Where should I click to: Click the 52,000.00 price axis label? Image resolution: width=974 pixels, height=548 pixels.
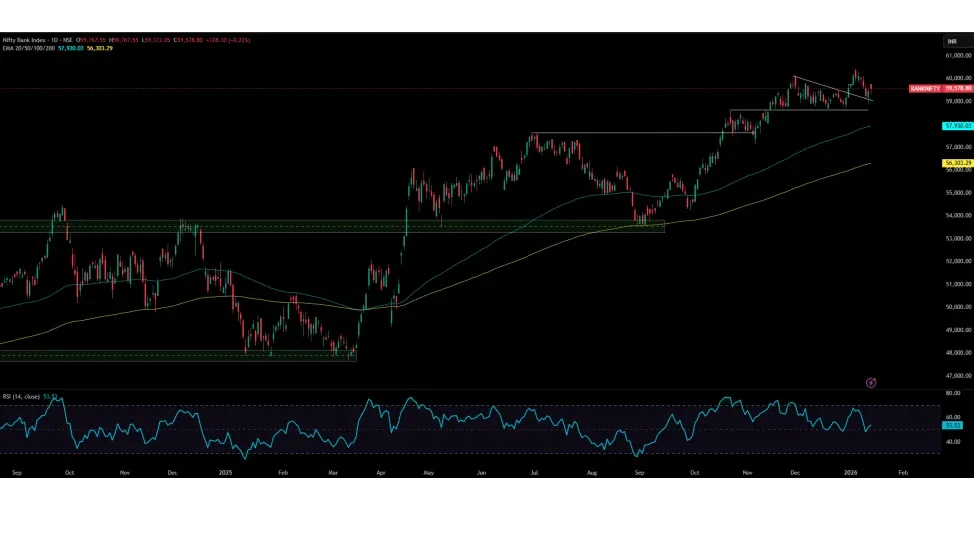click(x=958, y=262)
